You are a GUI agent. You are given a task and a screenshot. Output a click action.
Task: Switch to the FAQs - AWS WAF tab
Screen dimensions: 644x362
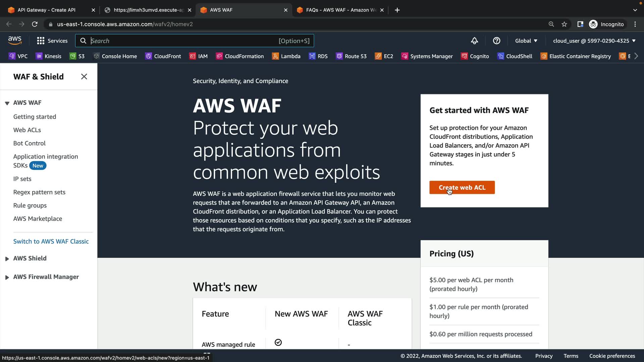point(340,10)
